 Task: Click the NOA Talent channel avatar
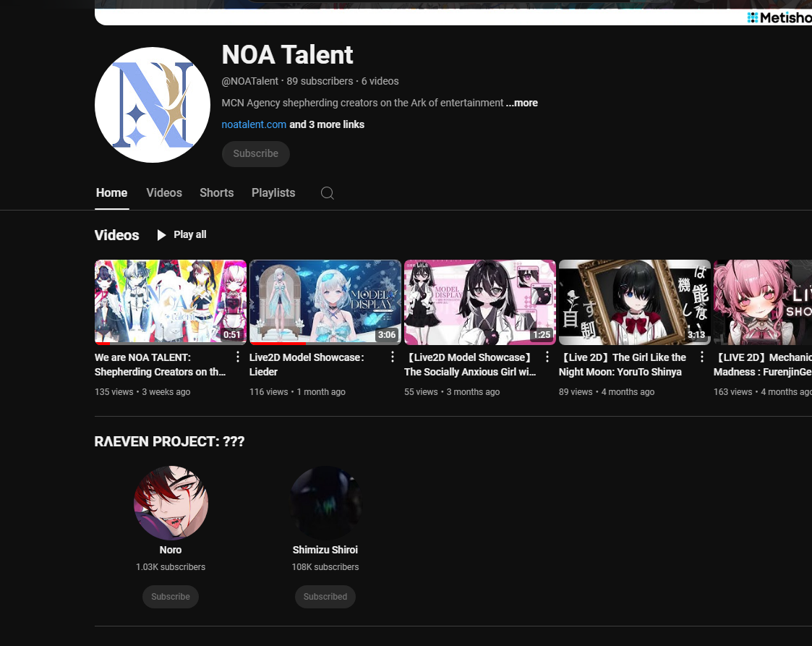coord(153,105)
